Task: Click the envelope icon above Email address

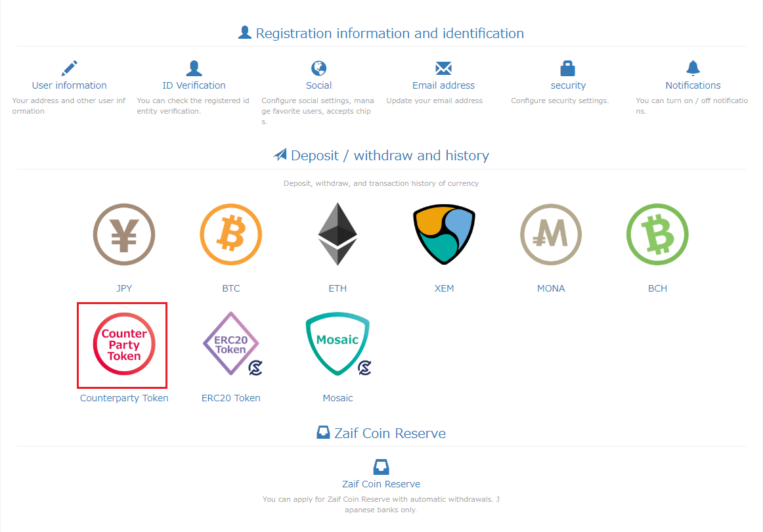Action: [x=443, y=68]
